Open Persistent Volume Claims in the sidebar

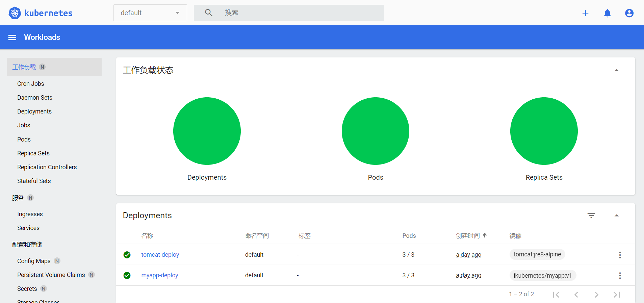[x=51, y=275]
